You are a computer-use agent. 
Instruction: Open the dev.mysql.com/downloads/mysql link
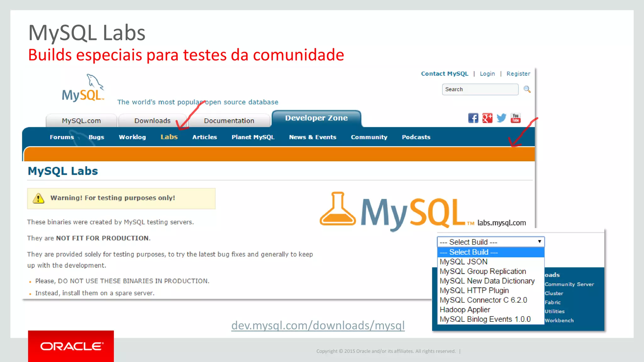(318, 326)
